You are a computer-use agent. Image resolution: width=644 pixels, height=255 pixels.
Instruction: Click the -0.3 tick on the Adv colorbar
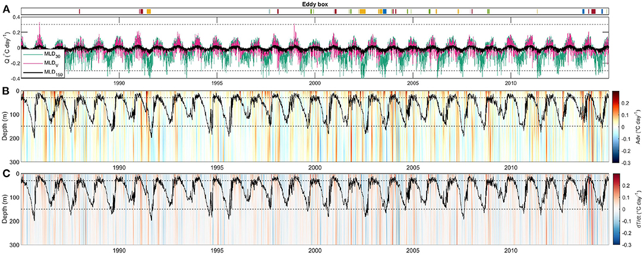coord(626,162)
